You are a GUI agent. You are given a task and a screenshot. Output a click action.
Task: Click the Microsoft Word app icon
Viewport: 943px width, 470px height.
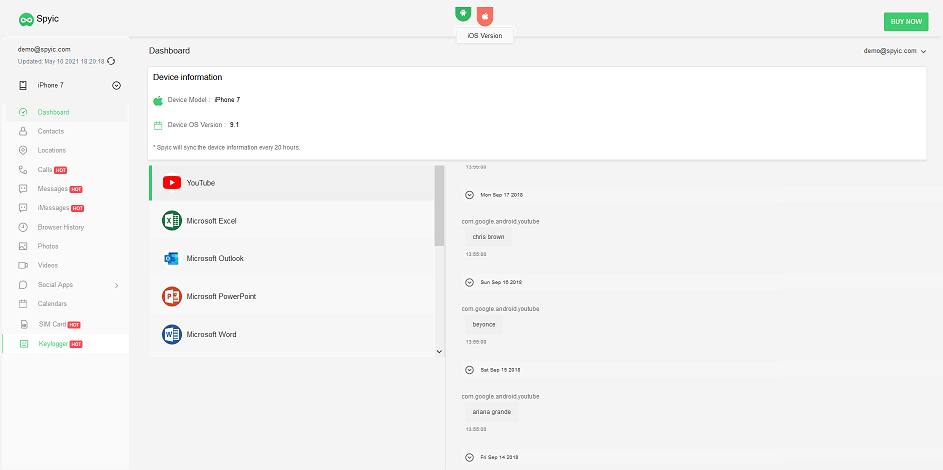pos(171,334)
